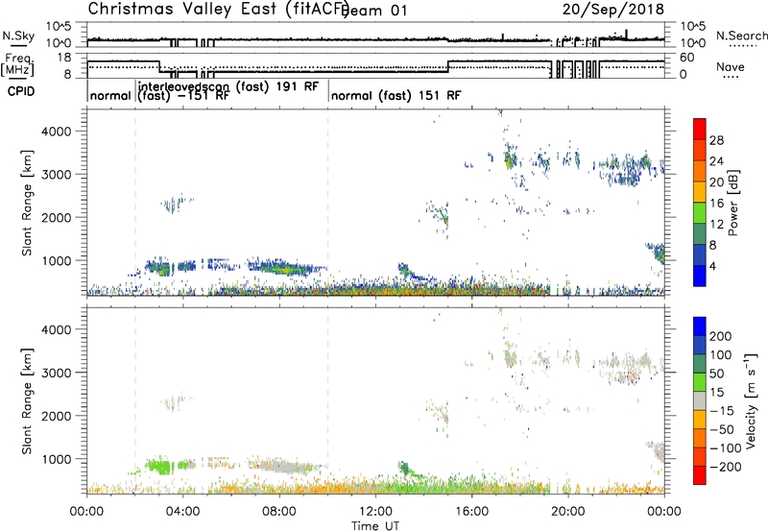Select the 3000 tick in the velocity panel
Image resolution: width=768 pixels, height=532 pixels.
coord(56,373)
